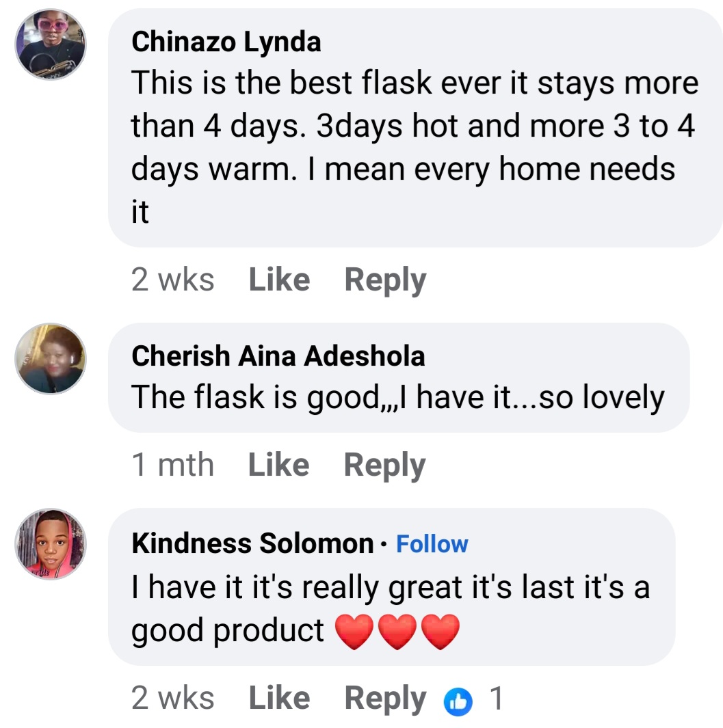The width and height of the screenshot is (723, 728).
Task: Like Chinazo Lynda's comment
Action: coord(279,280)
